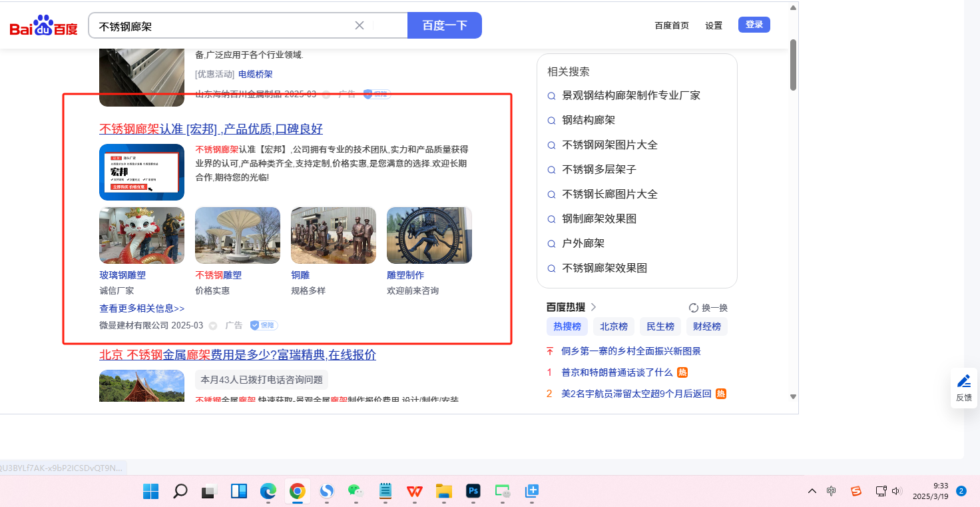Click the 换一换 refresh icon in 百度热搜
The image size is (980, 507).
click(x=694, y=308)
